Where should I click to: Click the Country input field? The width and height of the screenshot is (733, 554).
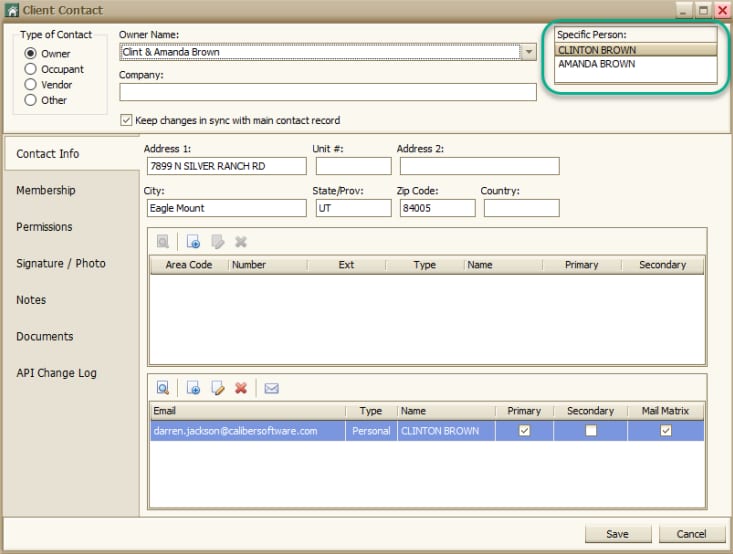pyautogui.click(x=522, y=208)
